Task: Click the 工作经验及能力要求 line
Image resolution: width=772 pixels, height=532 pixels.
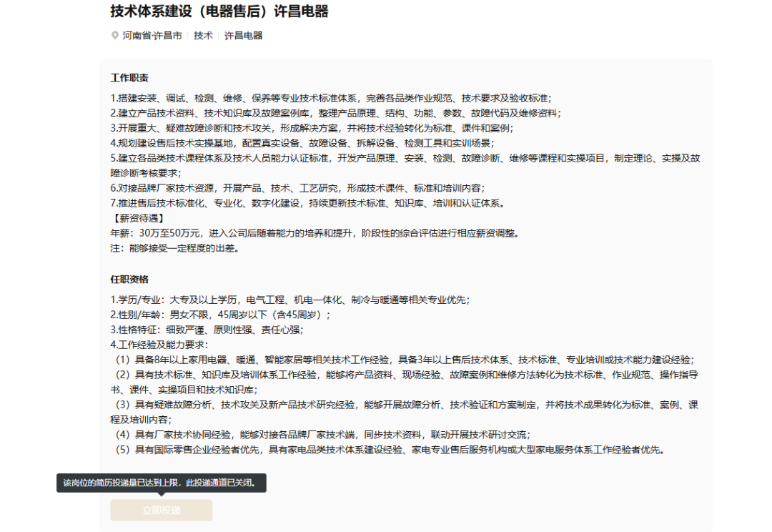Action: (x=159, y=345)
